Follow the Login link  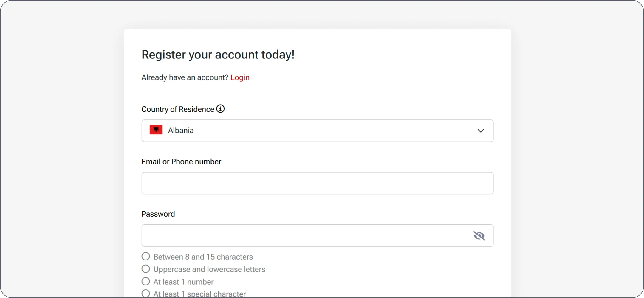(240, 77)
